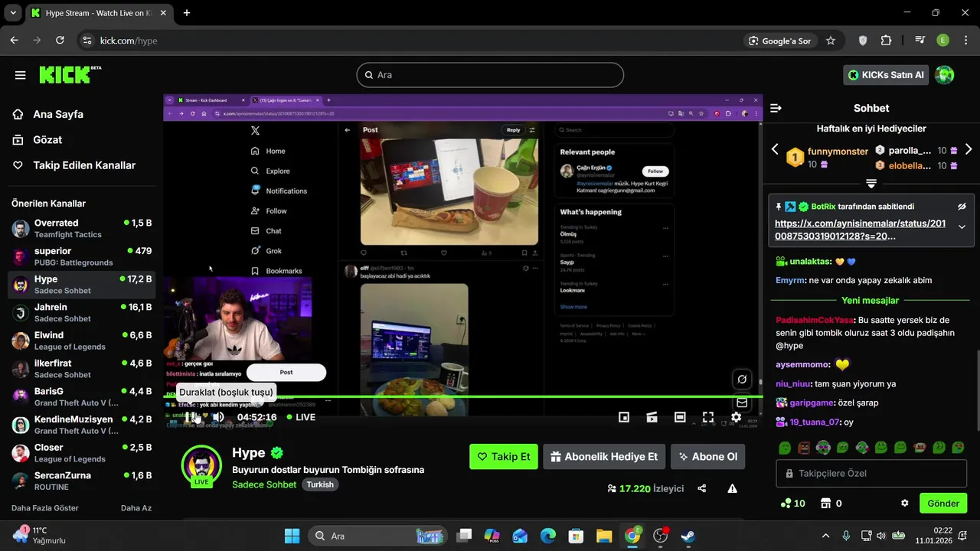Hide the pinned BotRix message
Image resolution: width=980 pixels, height=551 pixels.
[x=962, y=207]
